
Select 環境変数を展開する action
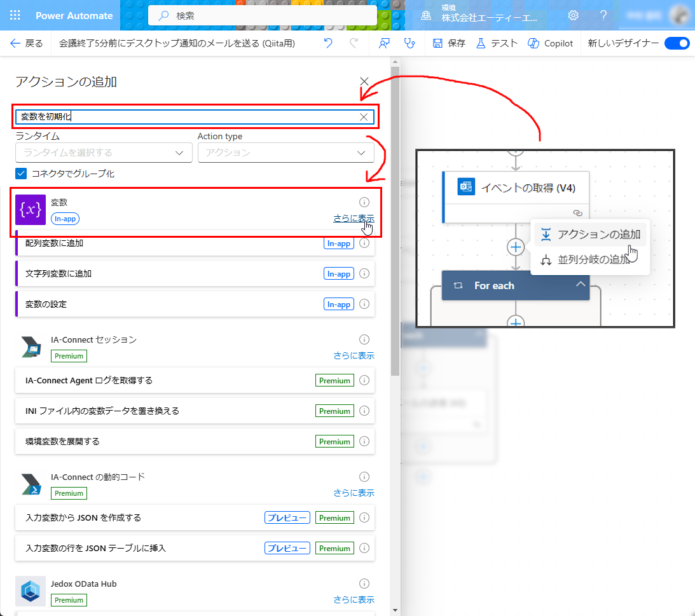pyautogui.click(x=195, y=441)
